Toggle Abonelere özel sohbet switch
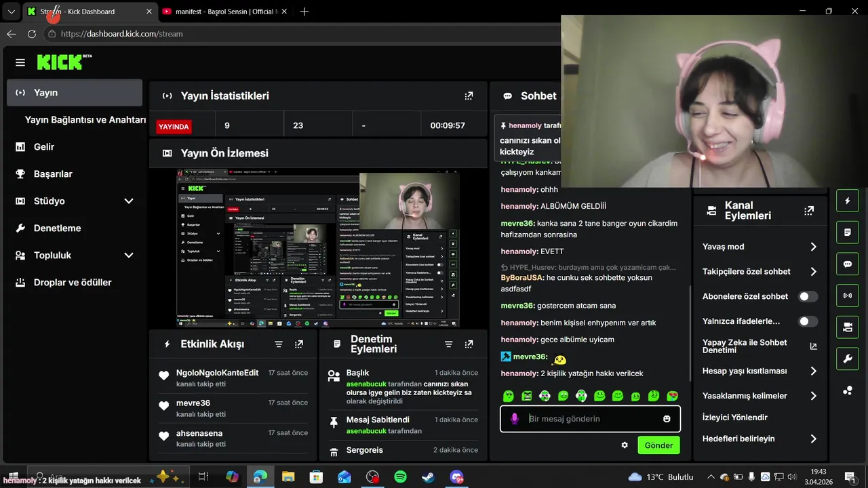 tap(808, 297)
